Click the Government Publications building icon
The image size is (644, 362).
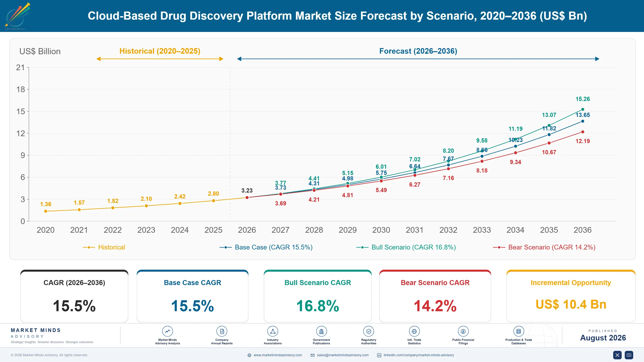[x=321, y=331]
